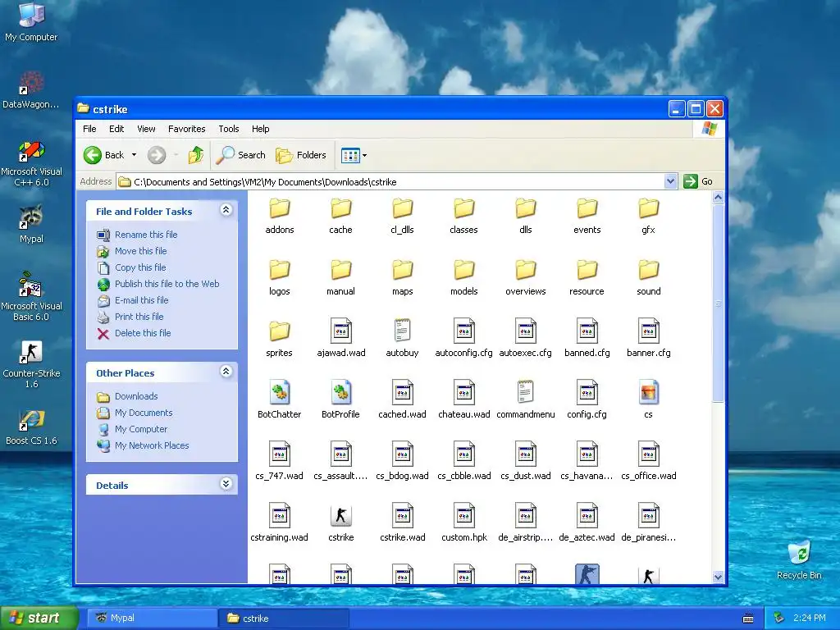The width and height of the screenshot is (840, 630).
Task: Collapse the Other Places panel
Action: (226, 372)
